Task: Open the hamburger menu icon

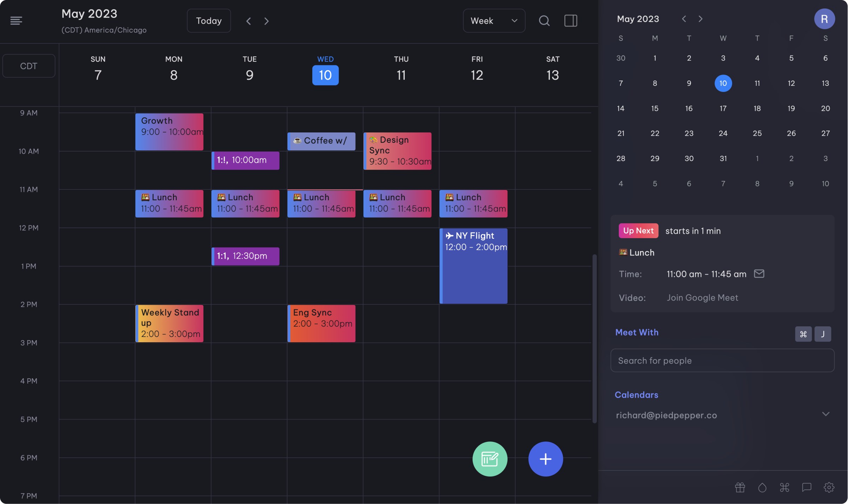Action: pos(16,21)
